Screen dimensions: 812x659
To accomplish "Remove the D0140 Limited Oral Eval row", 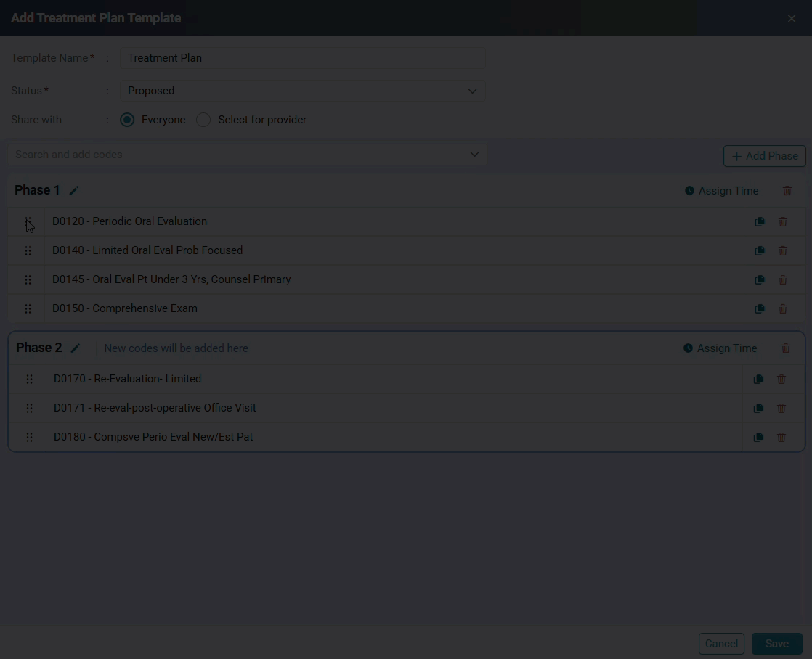I will click(x=783, y=250).
